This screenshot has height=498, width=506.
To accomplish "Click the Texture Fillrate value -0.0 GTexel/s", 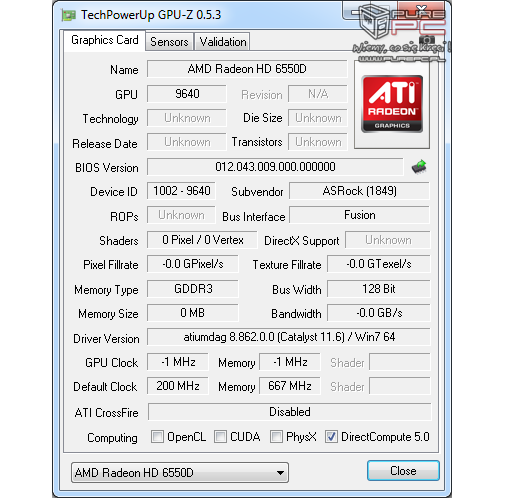I will click(379, 264).
